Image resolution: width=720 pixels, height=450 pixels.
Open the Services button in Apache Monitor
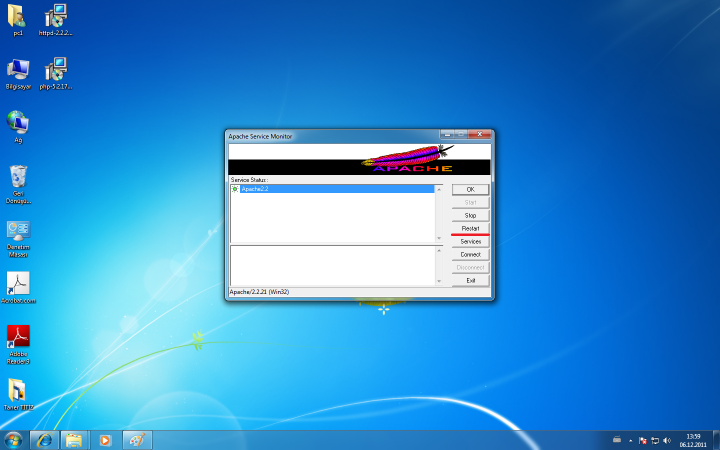click(470, 241)
